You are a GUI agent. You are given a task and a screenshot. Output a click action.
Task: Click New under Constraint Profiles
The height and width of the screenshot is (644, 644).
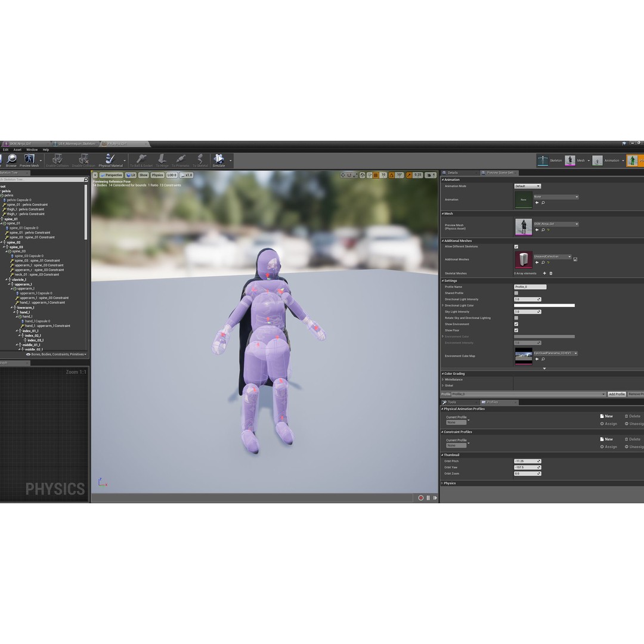coord(606,439)
